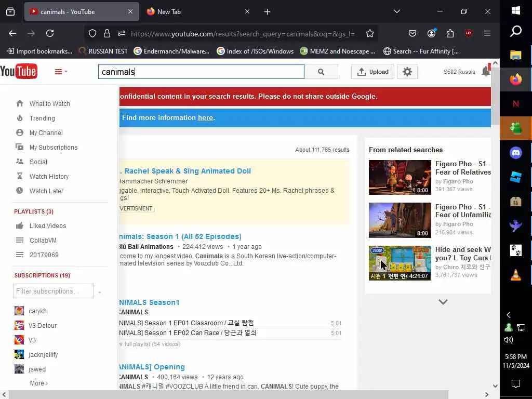Viewport: 532px width, 399px height.
Task: Open Discord from the taskbar
Action: click(516, 153)
